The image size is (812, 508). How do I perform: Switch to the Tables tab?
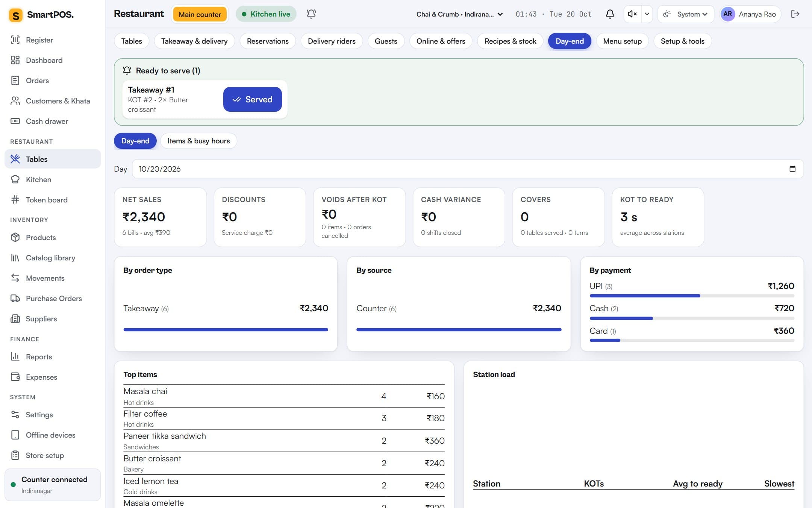pos(132,41)
